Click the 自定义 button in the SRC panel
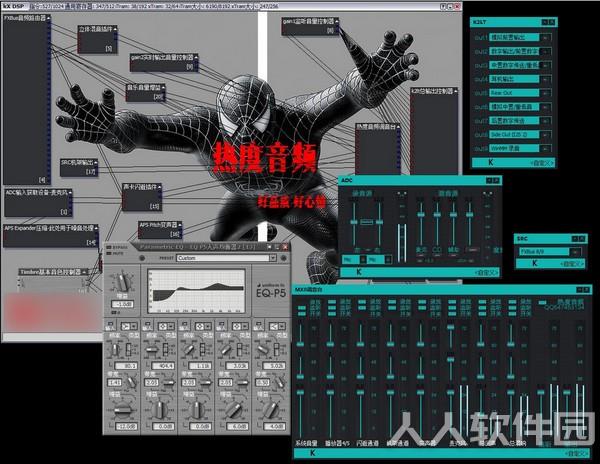600x464 pixels. pyautogui.click(x=572, y=264)
